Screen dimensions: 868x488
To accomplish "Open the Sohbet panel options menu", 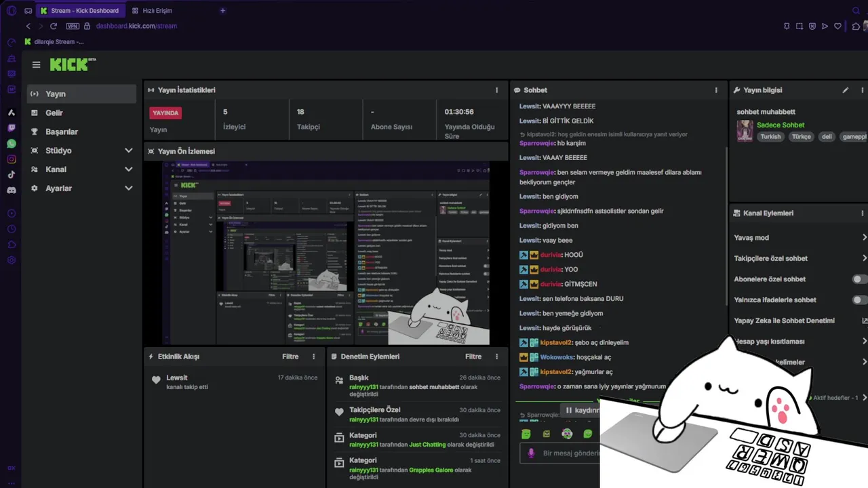I will [x=716, y=90].
